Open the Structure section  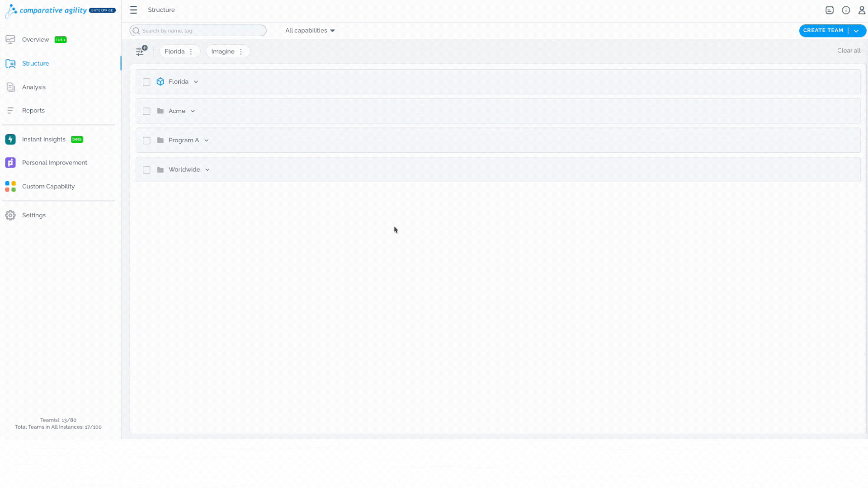(36, 64)
